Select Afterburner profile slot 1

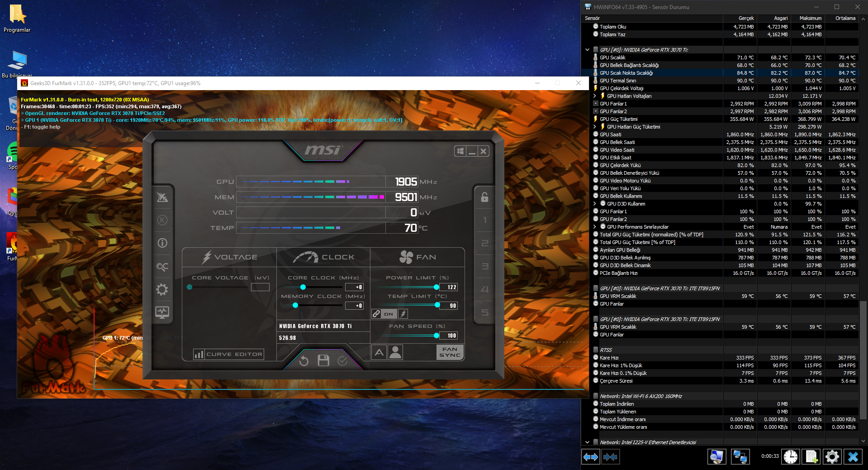pos(484,220)
